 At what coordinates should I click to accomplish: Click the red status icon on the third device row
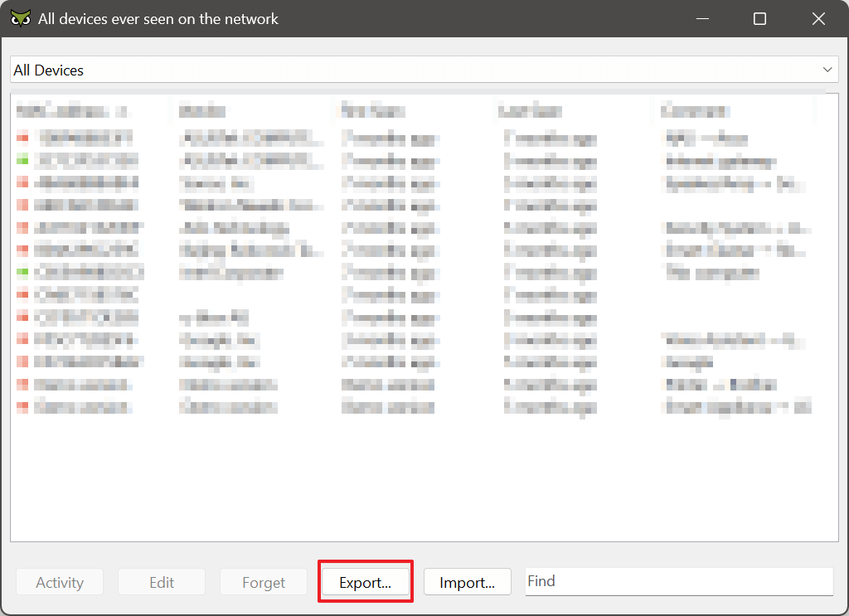pyautogui.click(x=22, y=182)
